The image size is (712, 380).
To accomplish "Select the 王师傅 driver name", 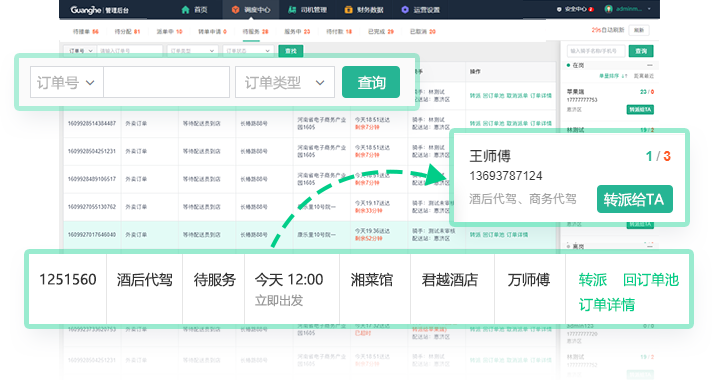I will (x=490, y=156).
